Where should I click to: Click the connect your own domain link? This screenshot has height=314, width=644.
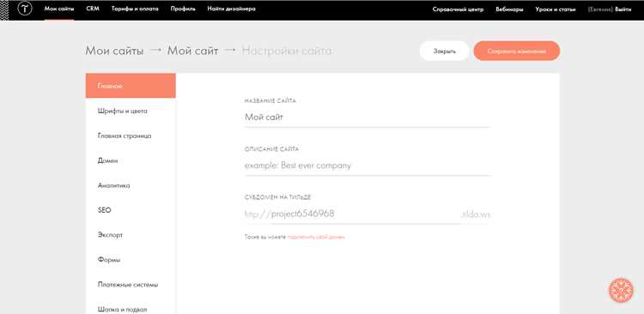[x=316, y=238]
